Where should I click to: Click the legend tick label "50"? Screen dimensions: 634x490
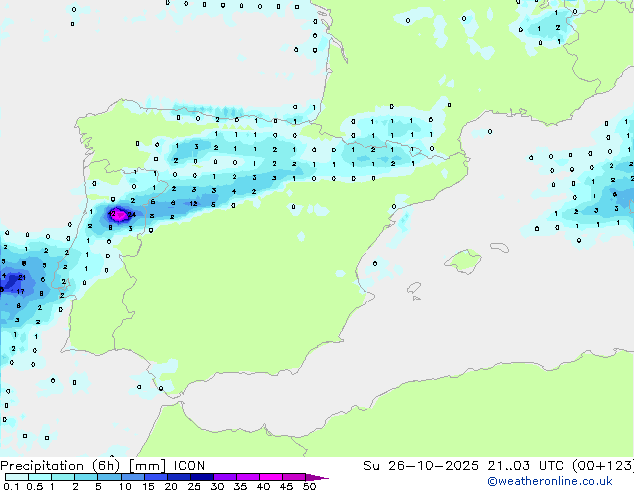coord(309,486)
